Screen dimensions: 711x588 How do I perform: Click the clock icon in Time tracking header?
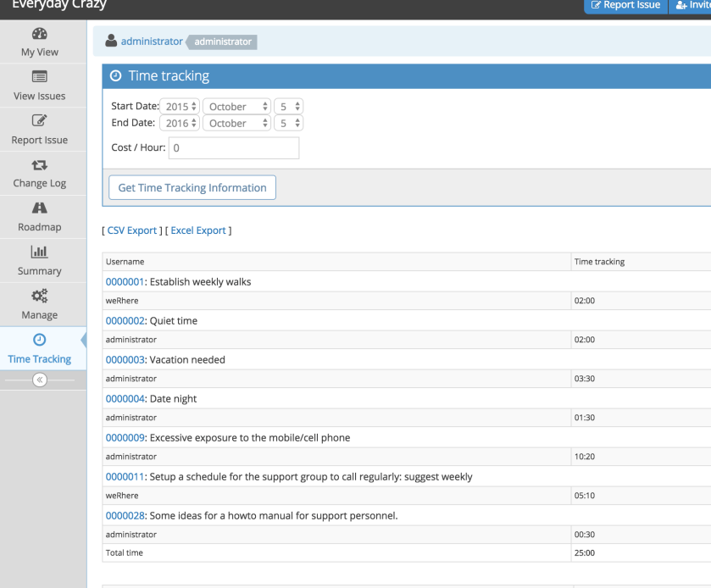click(116, 76)
